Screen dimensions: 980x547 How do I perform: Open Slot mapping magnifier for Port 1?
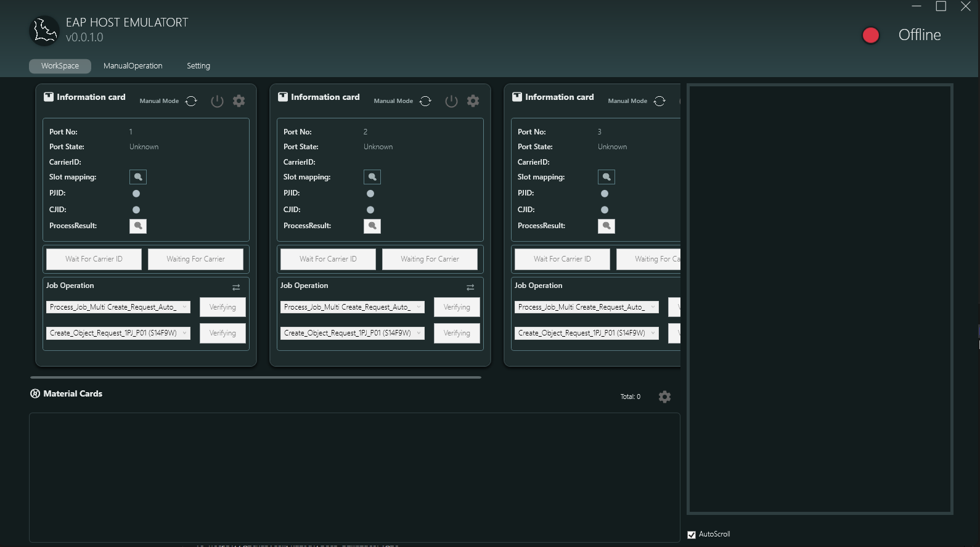click(x=138, y=177)
